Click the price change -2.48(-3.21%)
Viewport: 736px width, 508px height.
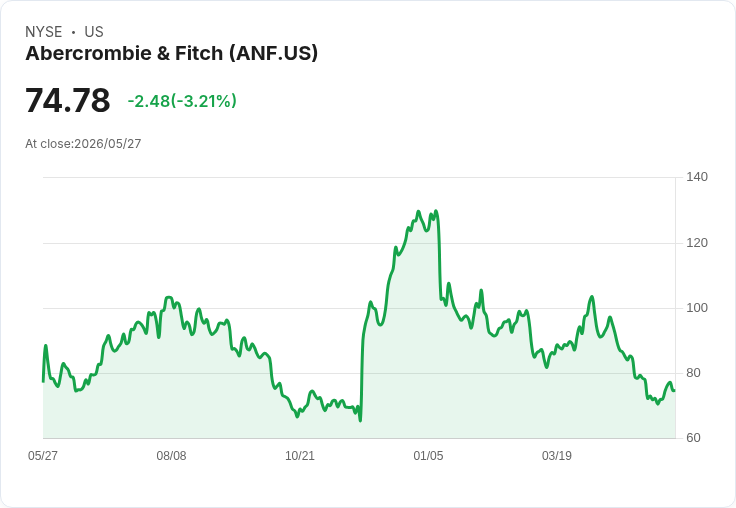(x=182, y=101)
